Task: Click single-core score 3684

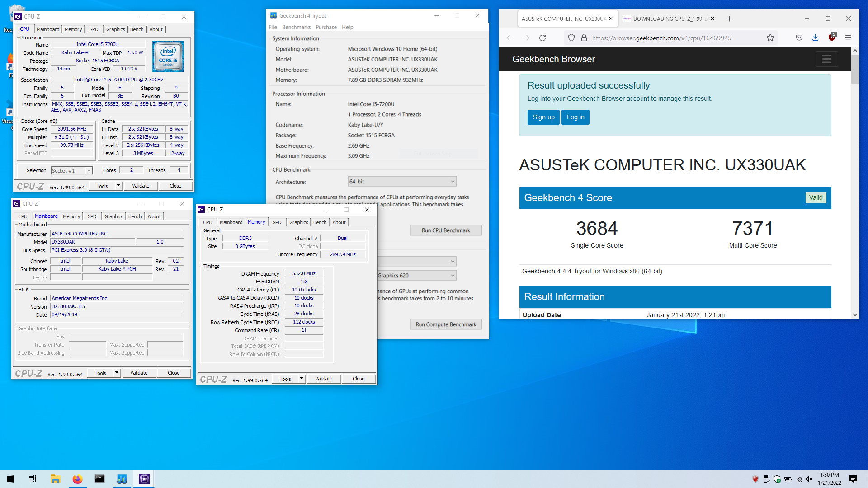Action: [597, 229]
